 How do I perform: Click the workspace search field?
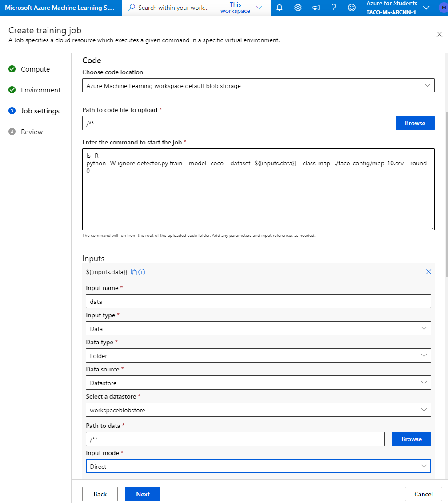coord(178,8)
